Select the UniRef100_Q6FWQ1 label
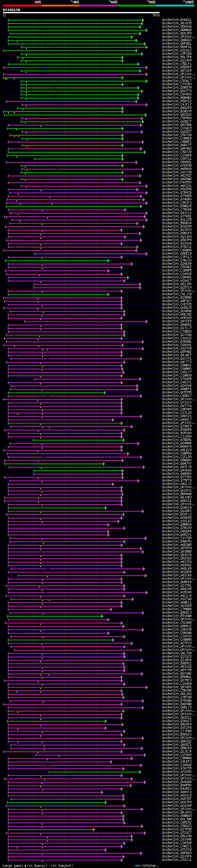The image size is (197, 868). point(177,43)
